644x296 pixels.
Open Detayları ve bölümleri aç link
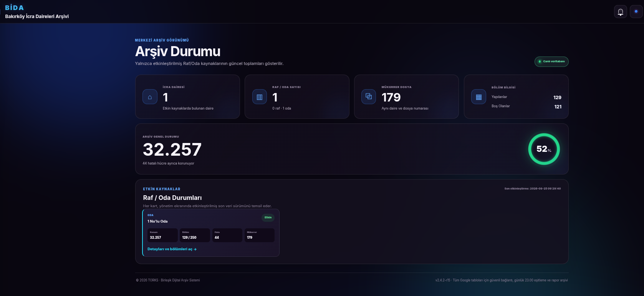172,249
